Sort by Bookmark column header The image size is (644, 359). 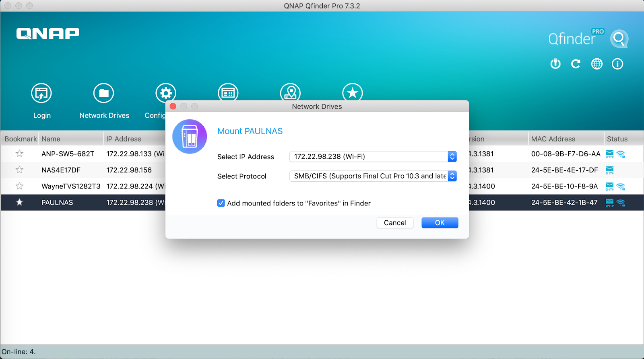[20, 139]
